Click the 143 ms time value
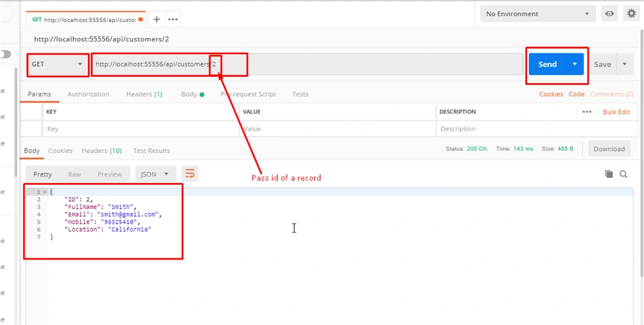The width and height of the screenshot is (644, 325). pos(523,148)
